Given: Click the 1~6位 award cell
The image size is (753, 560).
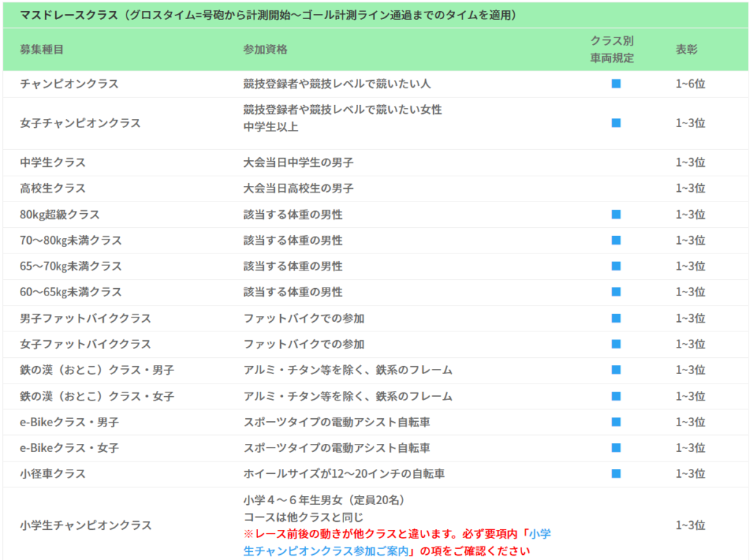Looking at the screenshot, I should 690,84.
